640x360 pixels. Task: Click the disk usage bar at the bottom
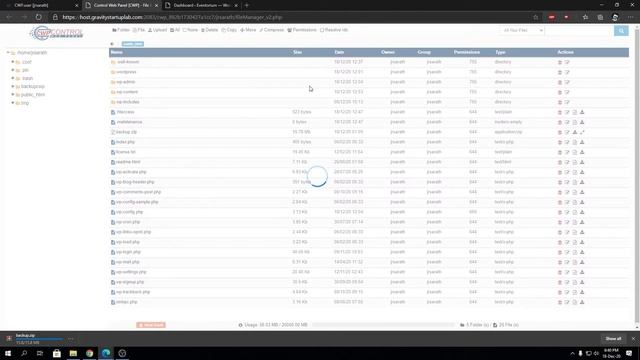(x=384, y=325)
